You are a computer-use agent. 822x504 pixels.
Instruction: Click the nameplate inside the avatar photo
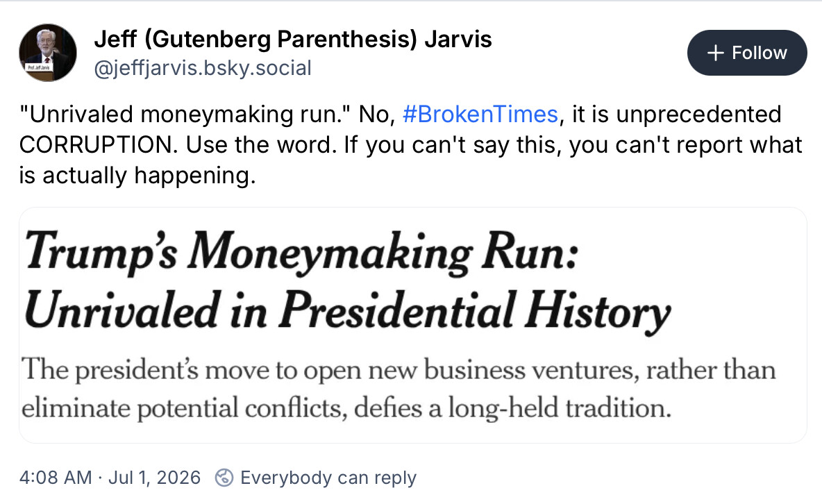click(x=39, y=67)
